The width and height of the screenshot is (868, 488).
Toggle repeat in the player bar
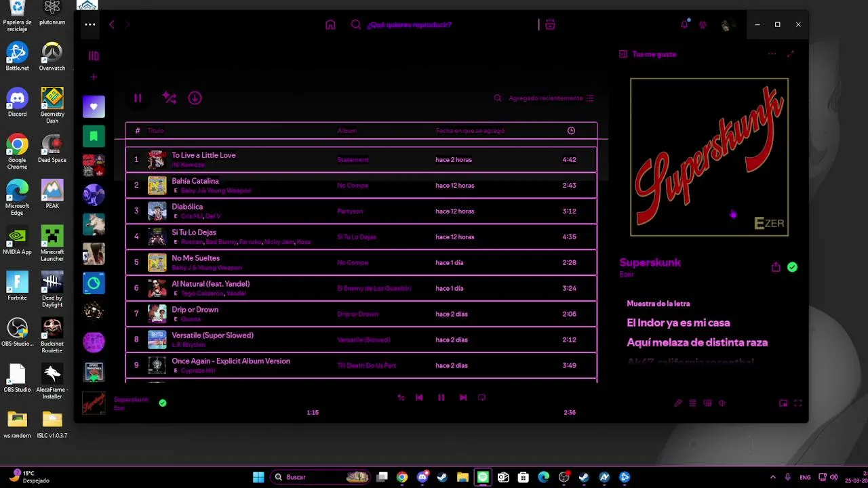481,398
